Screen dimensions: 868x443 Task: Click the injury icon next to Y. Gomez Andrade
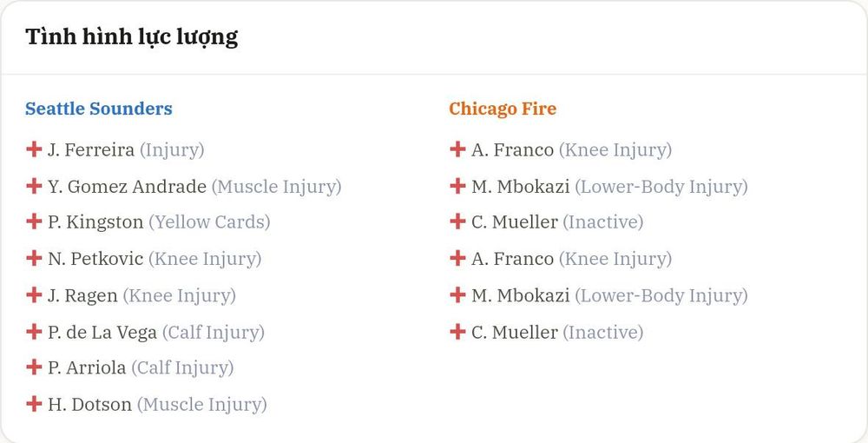(34, 186)
